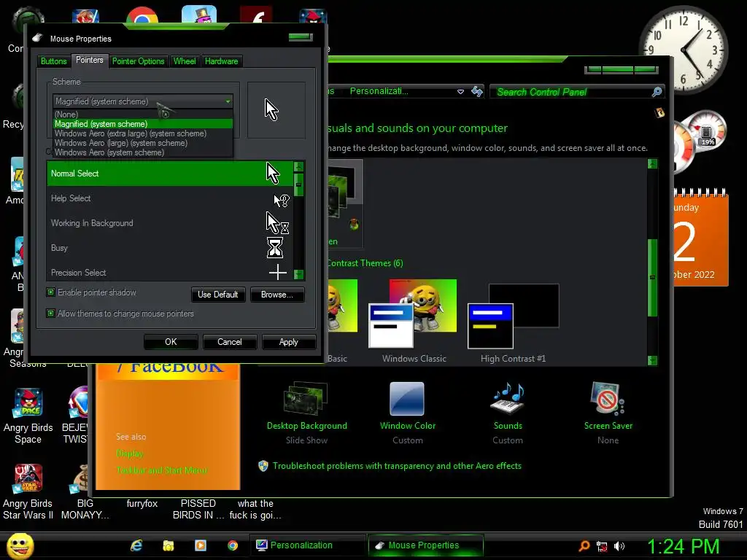Open File Explorer from taskbar
The height and width of the screenshot is (560, 747).
tap(169, 545)
